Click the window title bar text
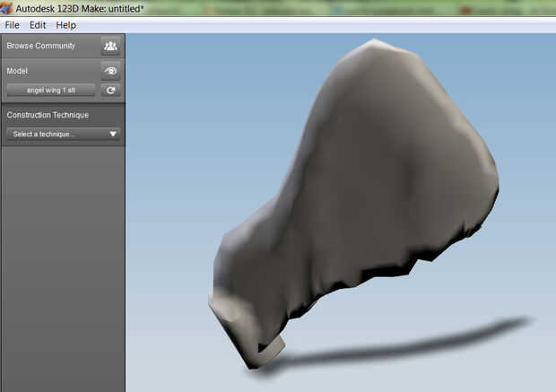The height and width of the screenshot is (392, 556). (x=80, y=8)
